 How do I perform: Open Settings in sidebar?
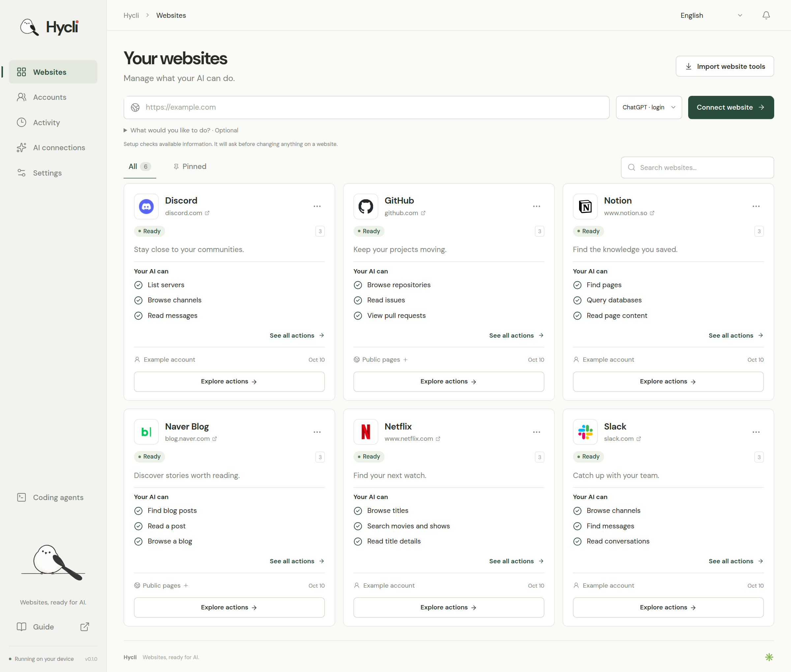[x=53, y=173]
